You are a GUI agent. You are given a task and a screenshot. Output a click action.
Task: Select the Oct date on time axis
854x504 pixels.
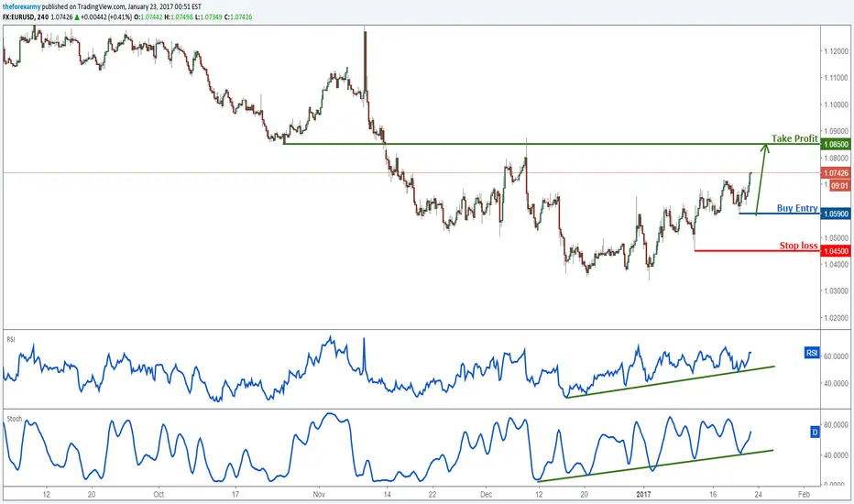(159, 495)
